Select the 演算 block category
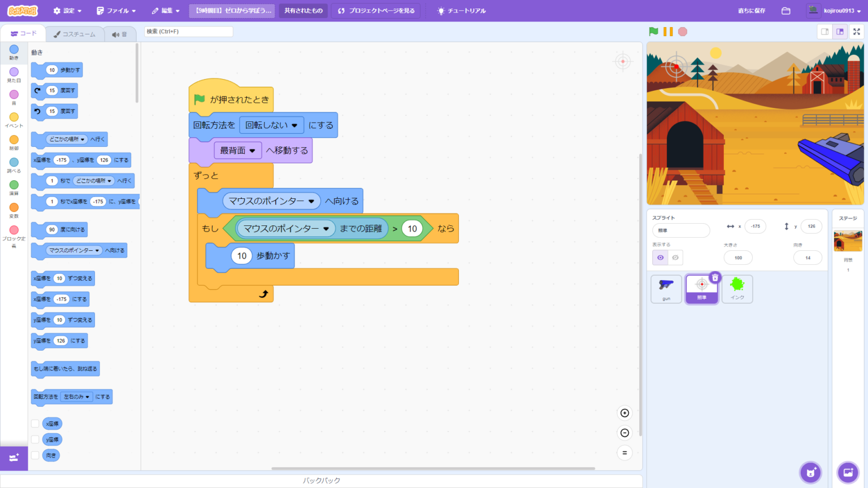Viewport: 868px width, 488px height. tap(14, 188)
